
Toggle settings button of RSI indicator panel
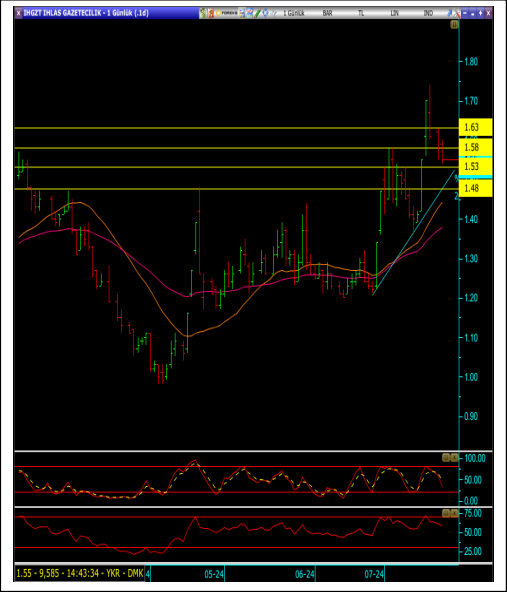446,513
